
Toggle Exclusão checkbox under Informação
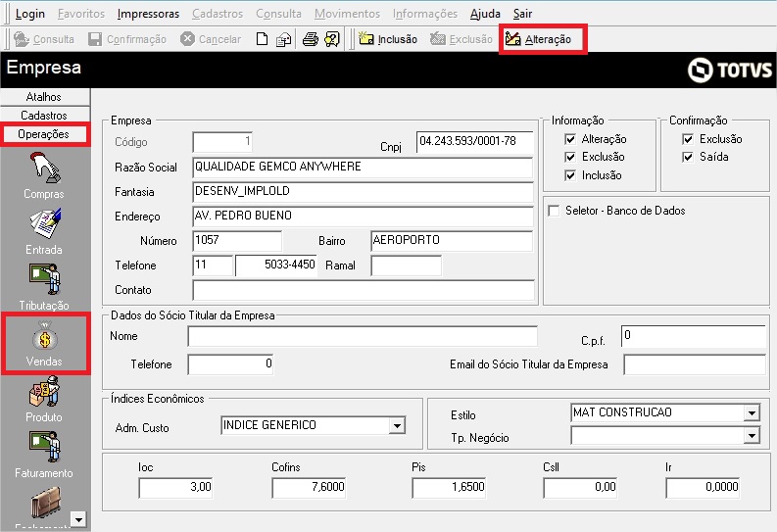[x=570, y=157]
